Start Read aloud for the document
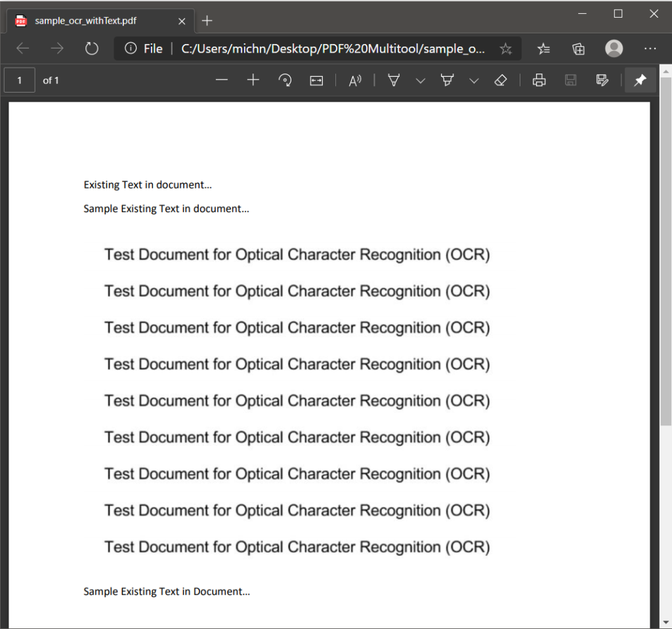 [x=355, y=79]
